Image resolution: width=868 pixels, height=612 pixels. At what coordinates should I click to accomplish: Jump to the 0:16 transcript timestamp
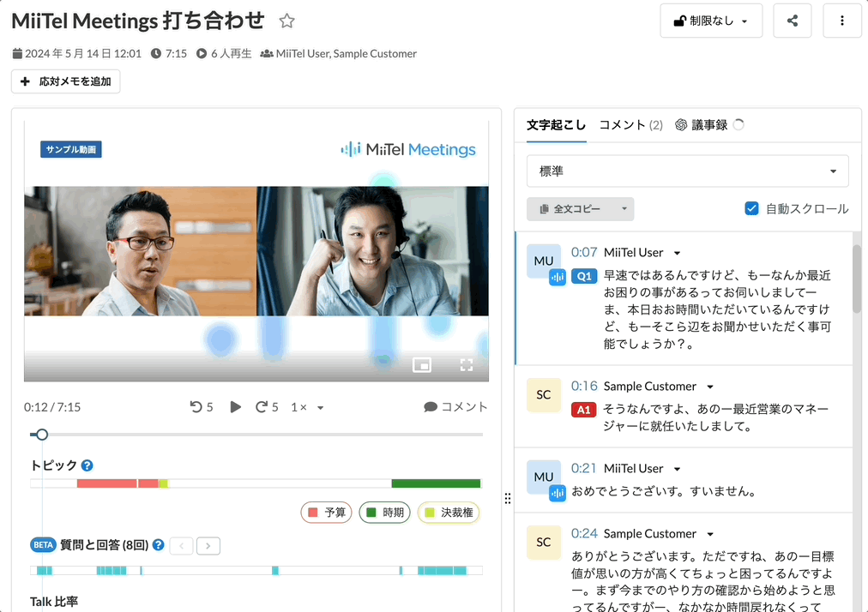[584, 386]
